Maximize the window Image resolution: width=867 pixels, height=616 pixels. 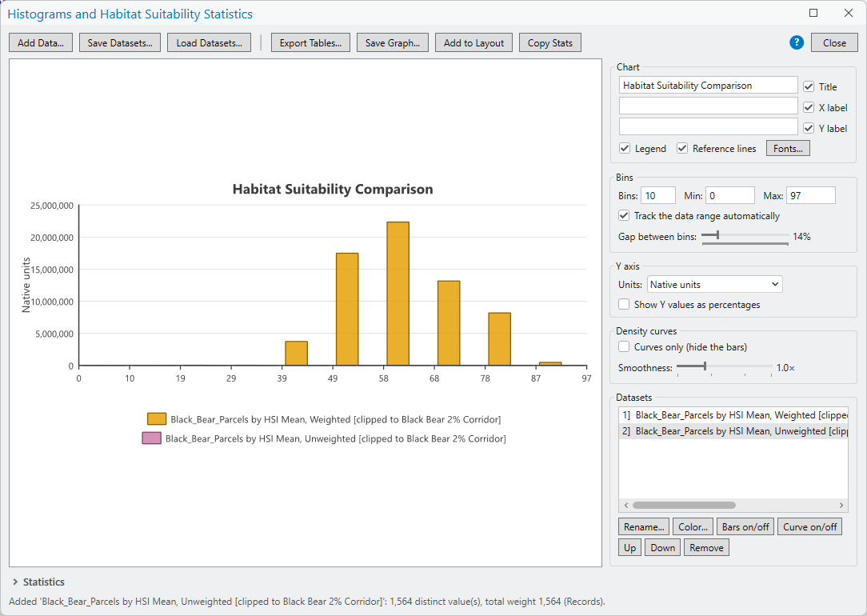click(x=813, y=13)
